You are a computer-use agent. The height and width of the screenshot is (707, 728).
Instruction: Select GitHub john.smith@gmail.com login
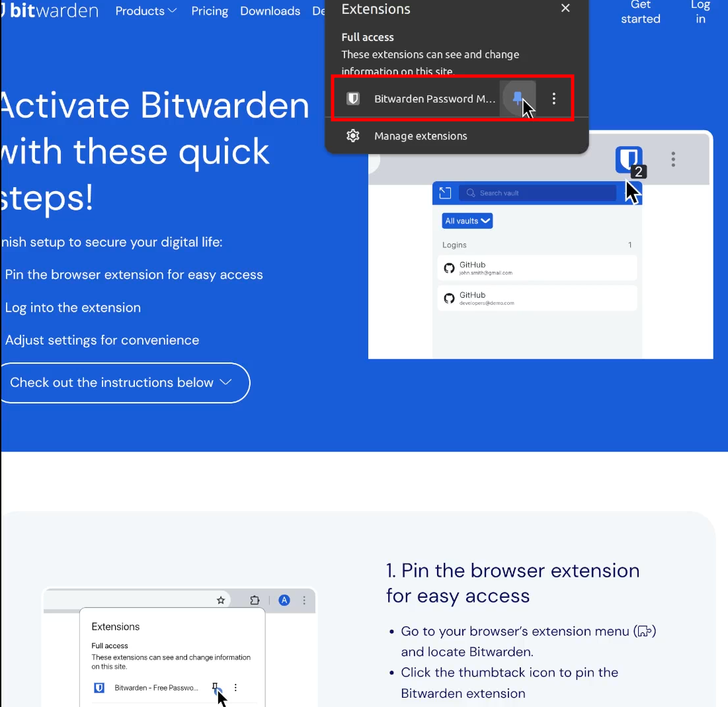(x=537, y=268)
